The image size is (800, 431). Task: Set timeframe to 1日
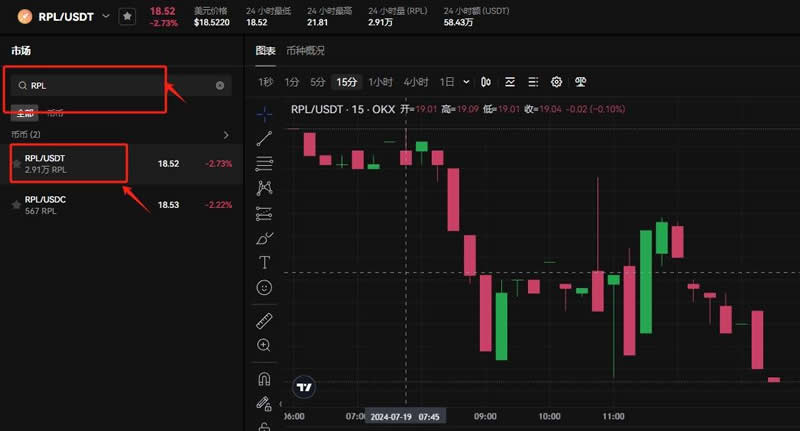coord(447,82)
